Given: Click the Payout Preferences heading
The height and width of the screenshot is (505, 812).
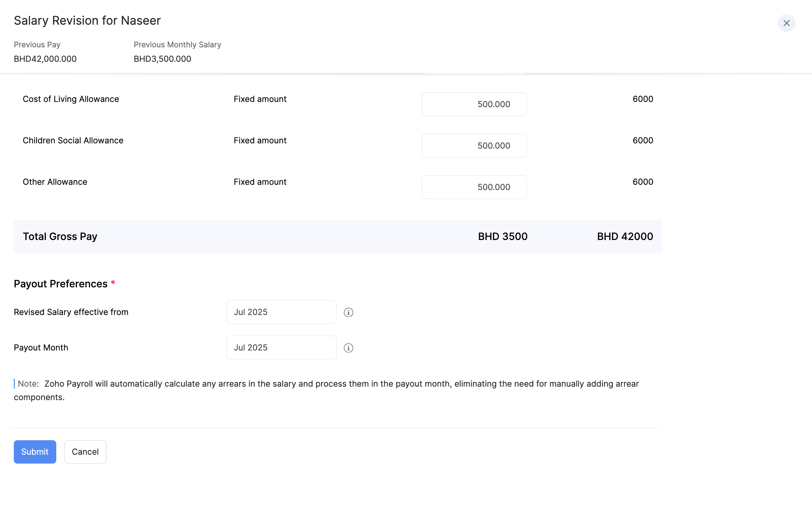Looking at the screenshot, I should (61, 283).
